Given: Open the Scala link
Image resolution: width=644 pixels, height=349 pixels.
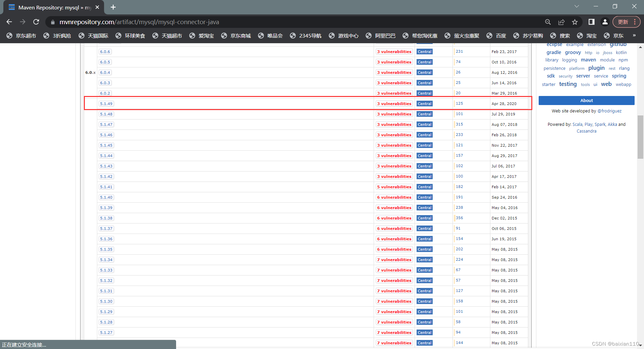Looking at the screenshot, I should [x=577, y=124].
